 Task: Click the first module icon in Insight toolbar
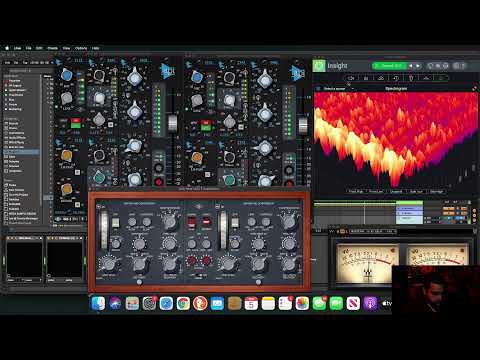pyautogui.click(x=351, y=78)
